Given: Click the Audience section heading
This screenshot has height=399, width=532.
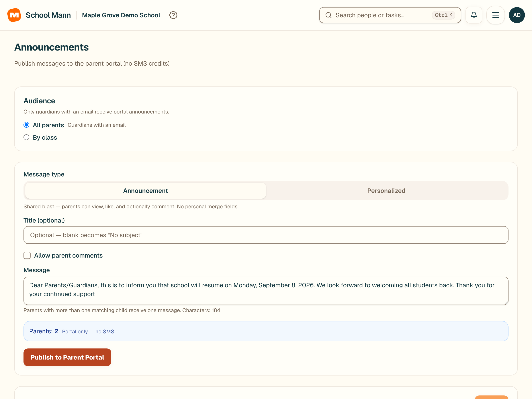Looking at the screenshot, I should click(39, 101).
